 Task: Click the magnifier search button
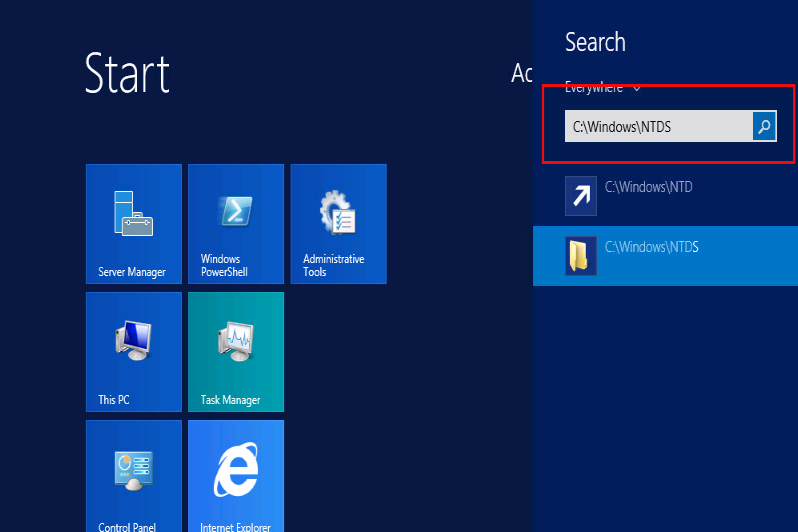click(764, 126)
